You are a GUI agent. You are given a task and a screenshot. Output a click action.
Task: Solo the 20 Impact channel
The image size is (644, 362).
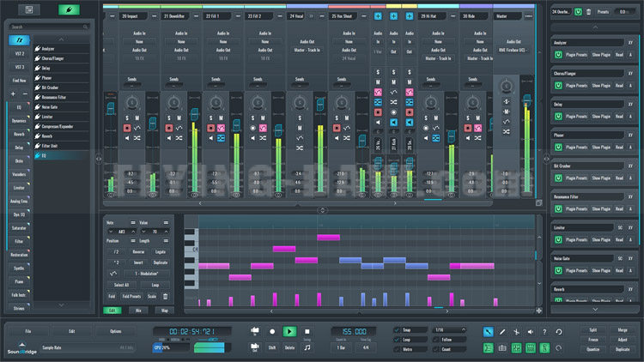(x=127, y=118)
